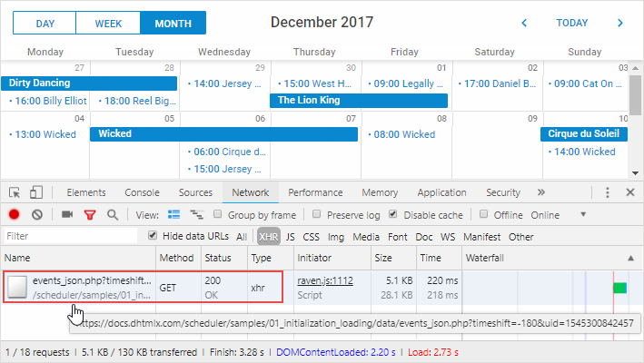
Task: Open the network search magnifier
Action: pyautogui.click(x=113, y=215)
